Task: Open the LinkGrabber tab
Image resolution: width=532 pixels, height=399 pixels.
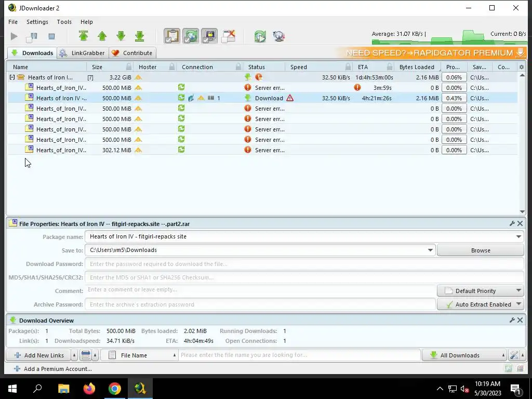Action: (83, 53)
